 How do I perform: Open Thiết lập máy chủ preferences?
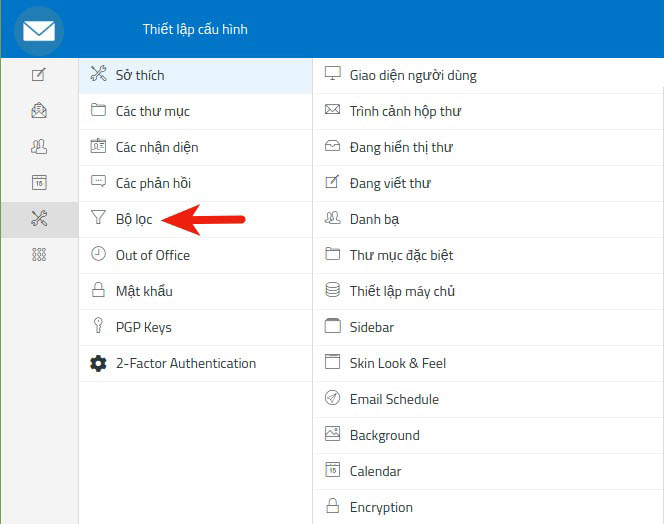point(488,291)
